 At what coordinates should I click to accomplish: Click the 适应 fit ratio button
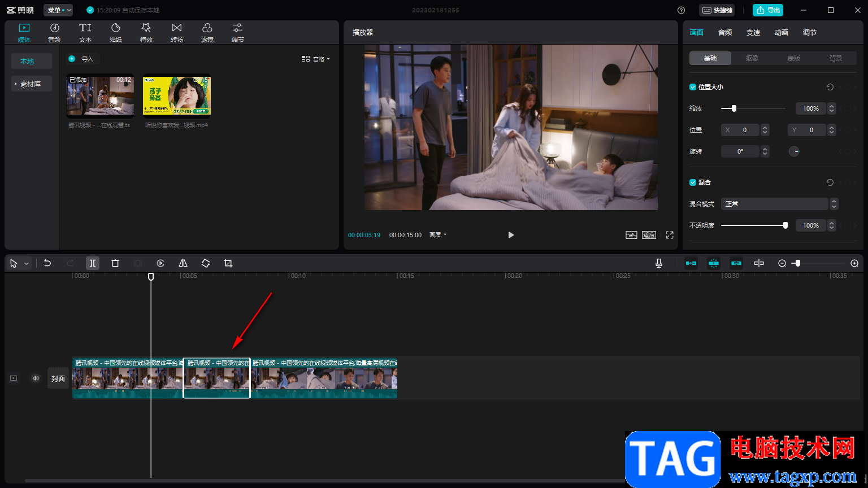click(x=649, y=235)
